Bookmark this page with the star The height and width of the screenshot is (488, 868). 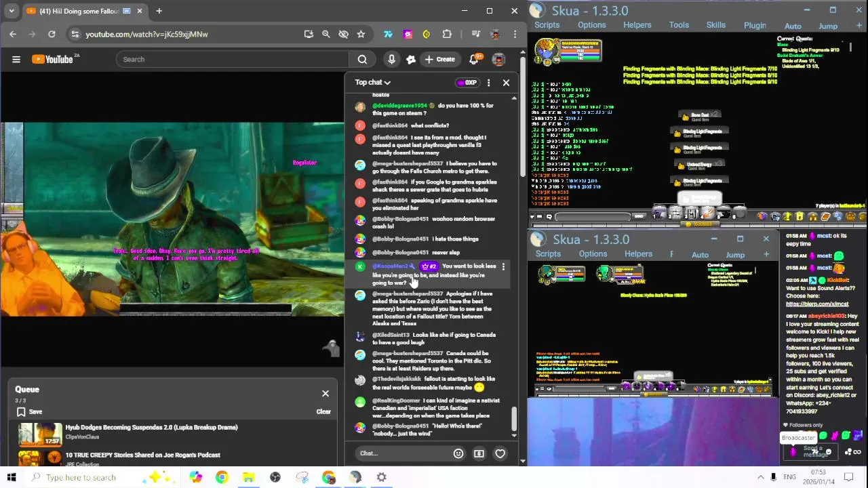coord(361,34)
